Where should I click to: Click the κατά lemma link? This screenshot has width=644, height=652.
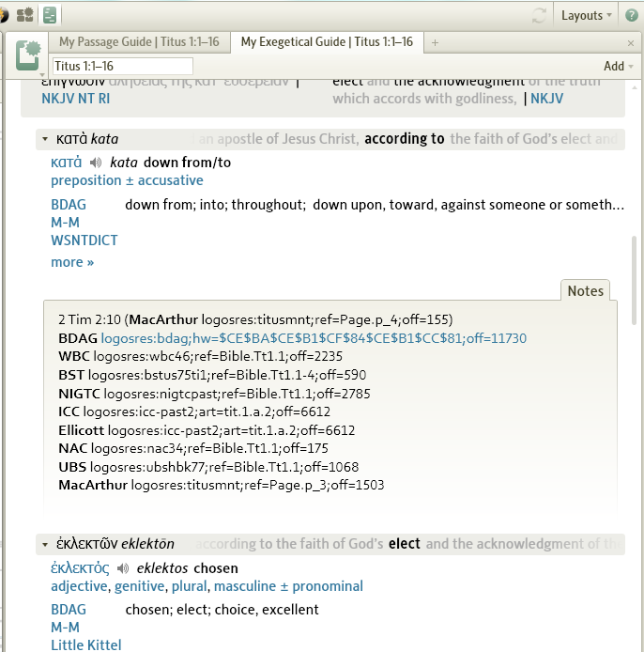tap(66, 163)
